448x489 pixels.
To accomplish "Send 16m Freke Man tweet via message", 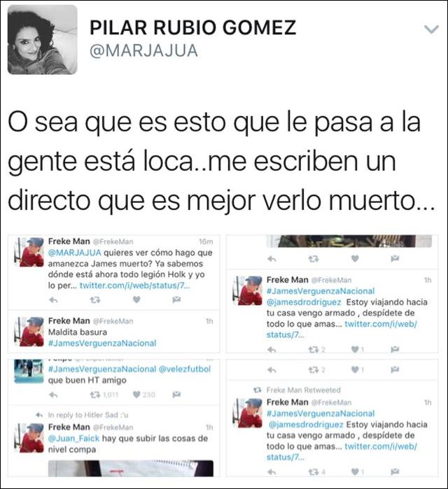I will pyautogui.click(x=176, y=299).
